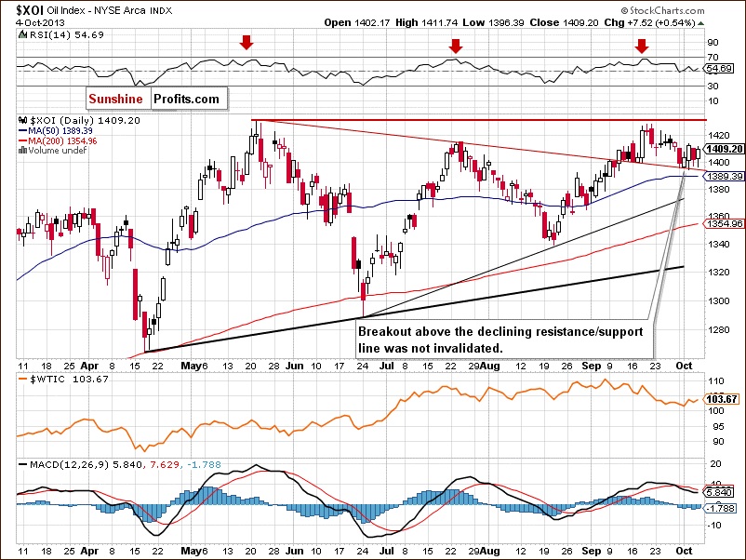Screen dimensions: 746x560
Task: Click the 1409.20 last price tag
Action: [x=724, y=149]
